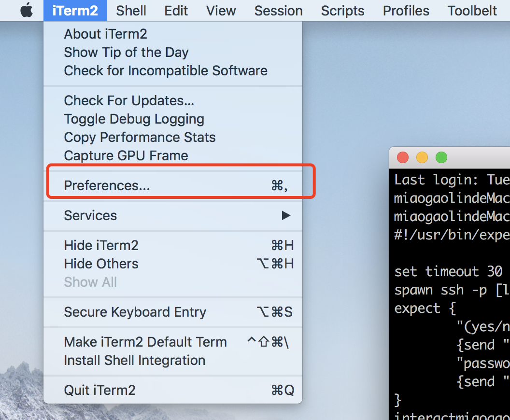Viewport: 510px width, 420px height.
Task: Open the View menu
Action: tap(221, 11)
